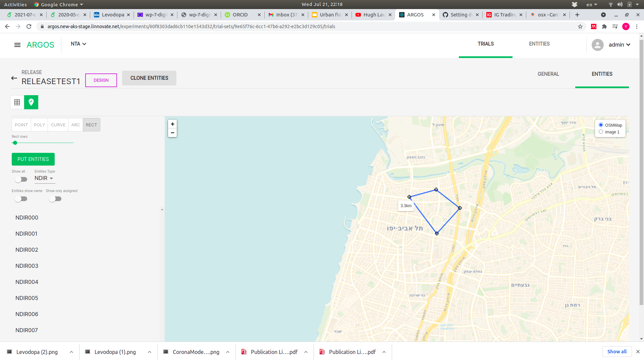Viewport: 644px width, 362px height.
Task: Select the ARC drawing tool
Action: (x=75, y=125)
